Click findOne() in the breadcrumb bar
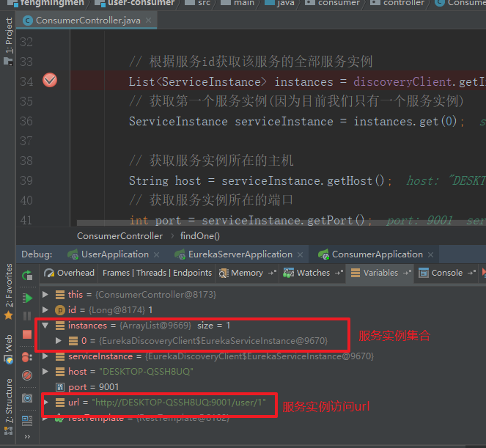The image size is (486, 448). click(200, 236)
